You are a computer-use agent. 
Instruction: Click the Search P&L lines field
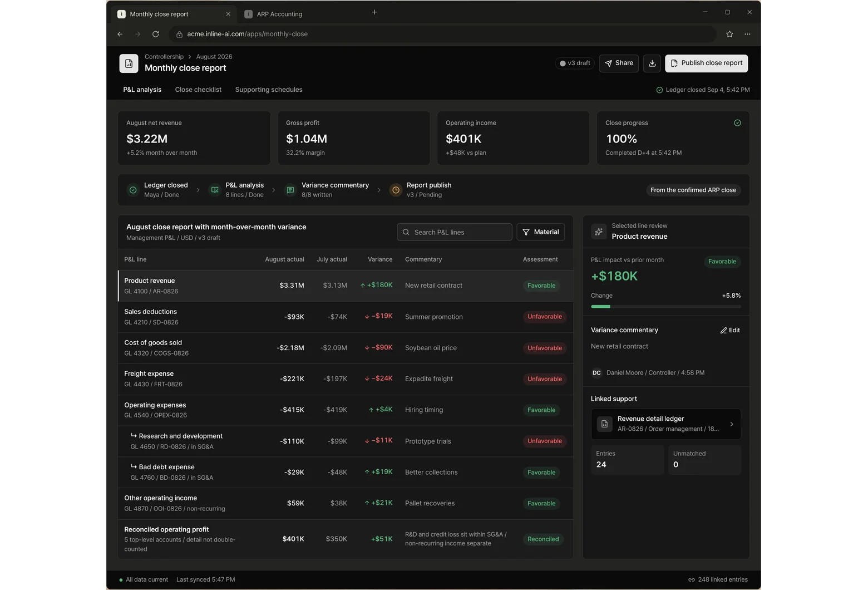455,232
